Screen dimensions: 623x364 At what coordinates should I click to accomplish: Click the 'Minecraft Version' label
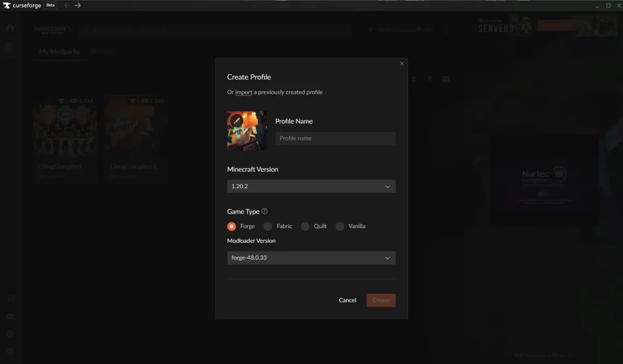(x=253, y=170)
